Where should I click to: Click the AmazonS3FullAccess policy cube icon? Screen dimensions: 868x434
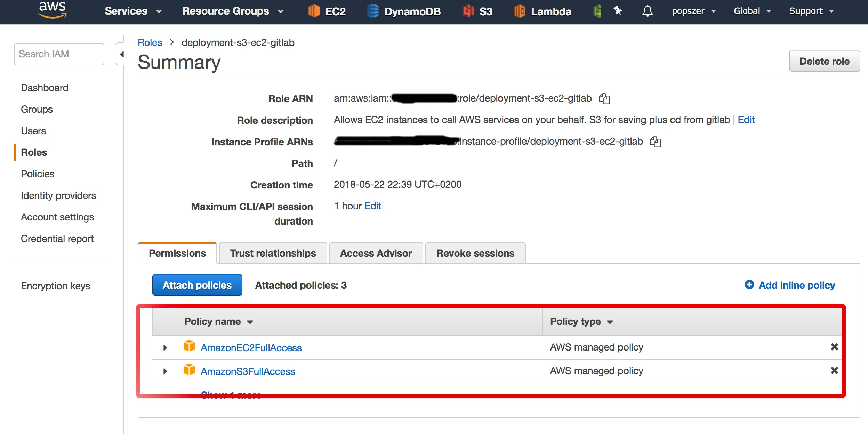[189, 370]
